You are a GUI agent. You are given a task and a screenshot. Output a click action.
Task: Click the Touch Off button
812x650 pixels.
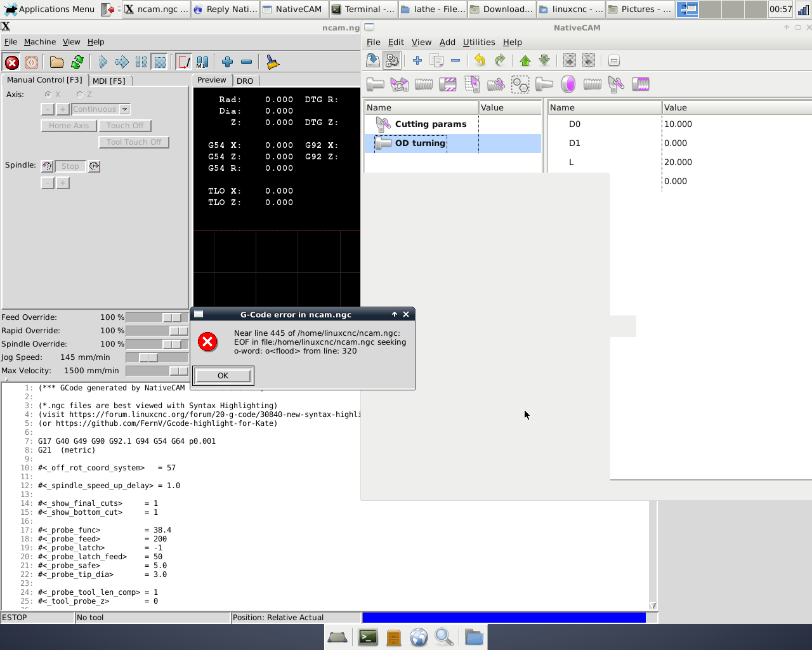(x=125, y=126)
